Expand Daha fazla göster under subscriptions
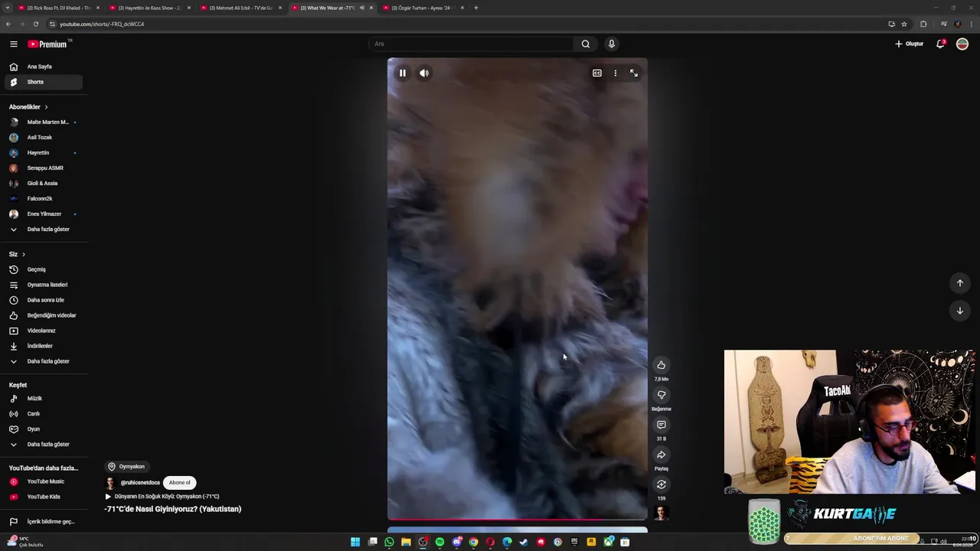980x551 pixels. pos(43,230)
